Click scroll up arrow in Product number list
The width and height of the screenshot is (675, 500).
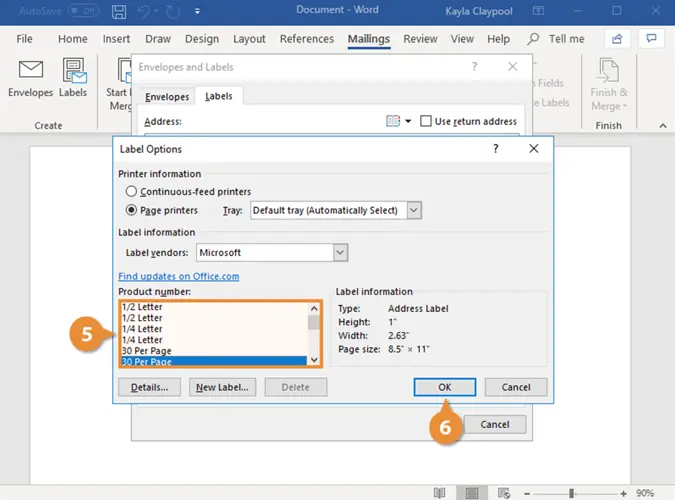pyautogui.click(x=314, y=308)
